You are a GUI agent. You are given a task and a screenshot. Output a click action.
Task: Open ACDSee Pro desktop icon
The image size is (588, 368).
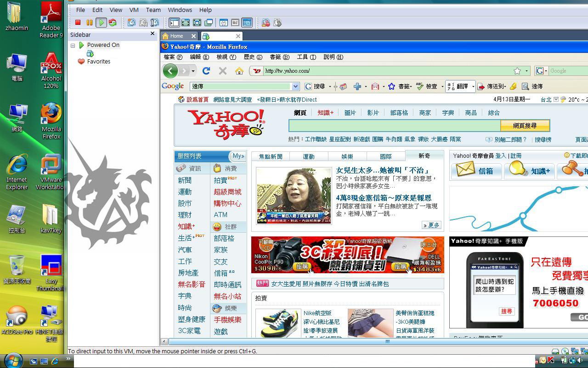[17, 320]
